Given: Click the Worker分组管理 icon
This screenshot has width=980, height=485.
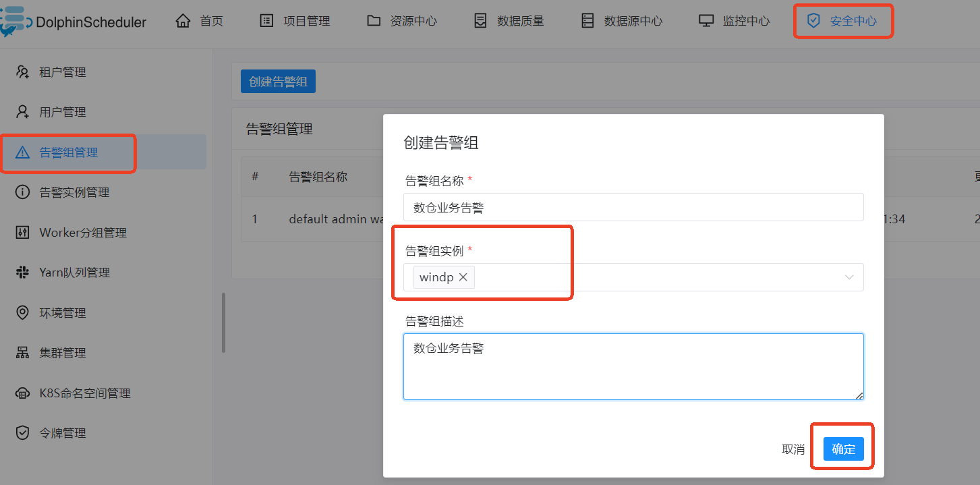Looking at the screenshot, I should coord(22,233).
